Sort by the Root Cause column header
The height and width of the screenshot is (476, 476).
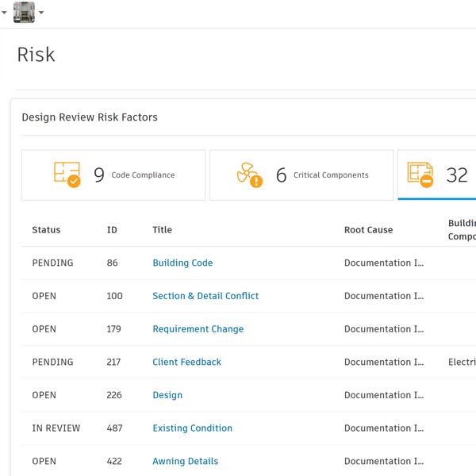point(368,230)
